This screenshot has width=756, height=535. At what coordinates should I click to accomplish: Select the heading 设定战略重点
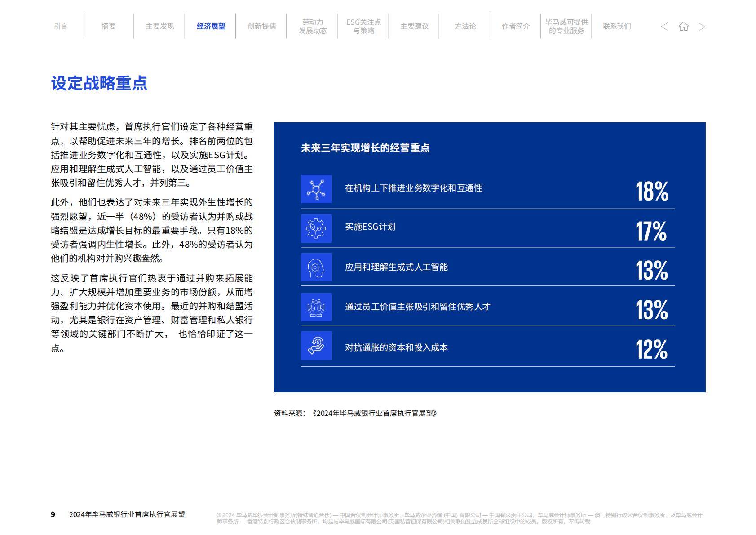pyautogui.click(x=99, y=83)
